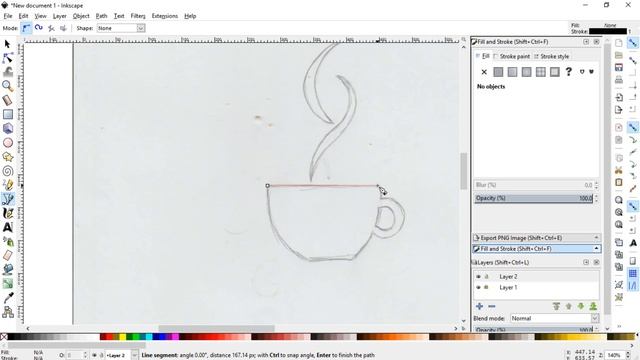Select the Tweak objects tool
Screen dimensions: 640x360
[x=7, y=72]
